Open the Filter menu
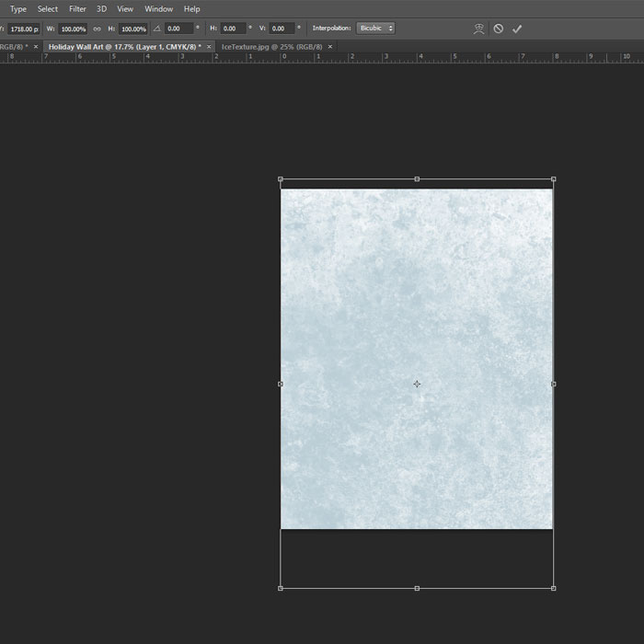Image resolution: width=644 pixels, height=644 pixels. [x=77, y=9]
